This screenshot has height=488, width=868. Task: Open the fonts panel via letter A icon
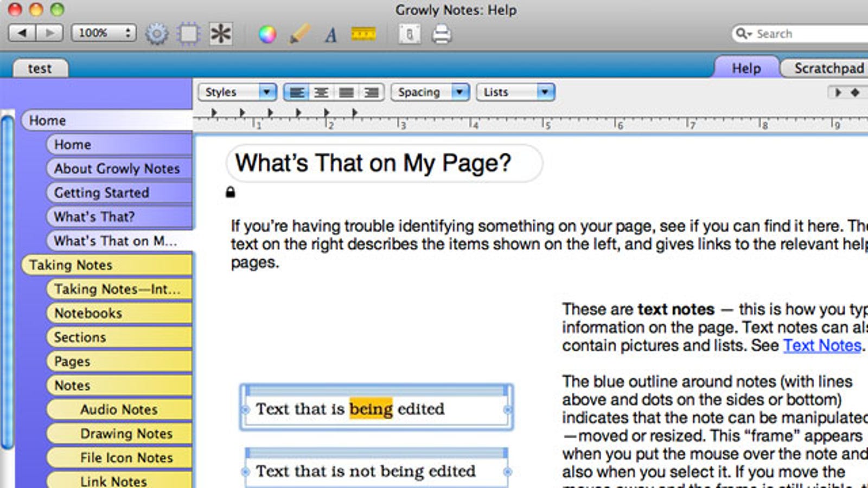click(x=331, y=35)
